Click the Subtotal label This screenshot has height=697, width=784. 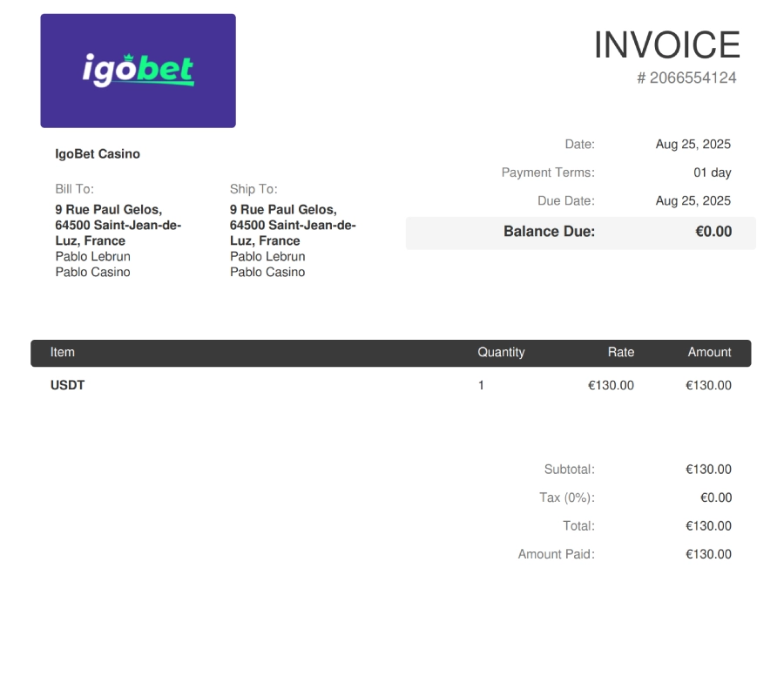(x=569, y=470)
